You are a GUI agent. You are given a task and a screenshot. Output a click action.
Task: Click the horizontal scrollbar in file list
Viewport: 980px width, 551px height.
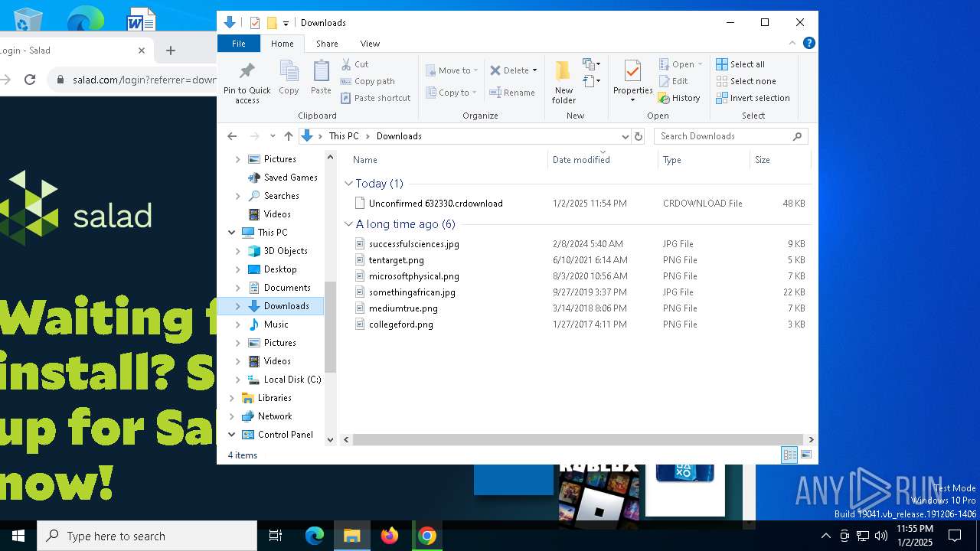pos(578,439)
